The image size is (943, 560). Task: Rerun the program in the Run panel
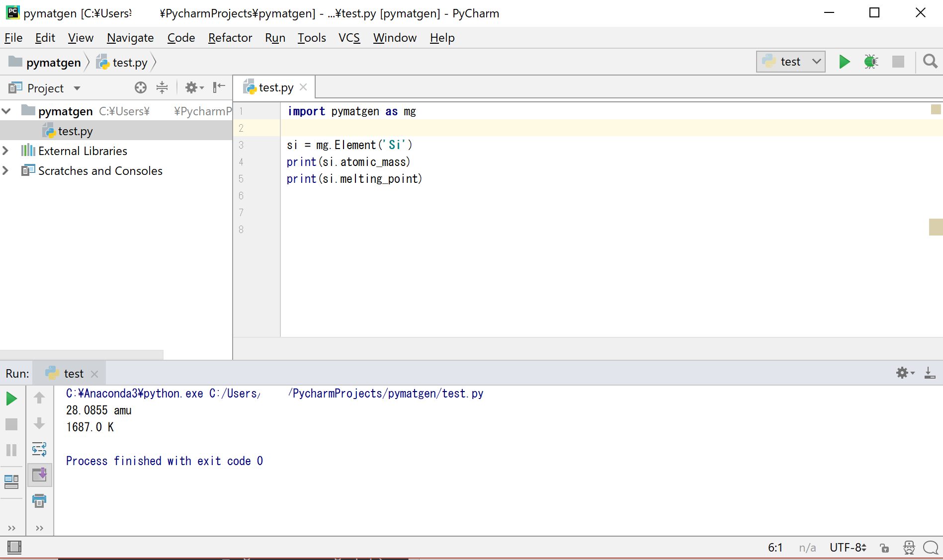11,398
